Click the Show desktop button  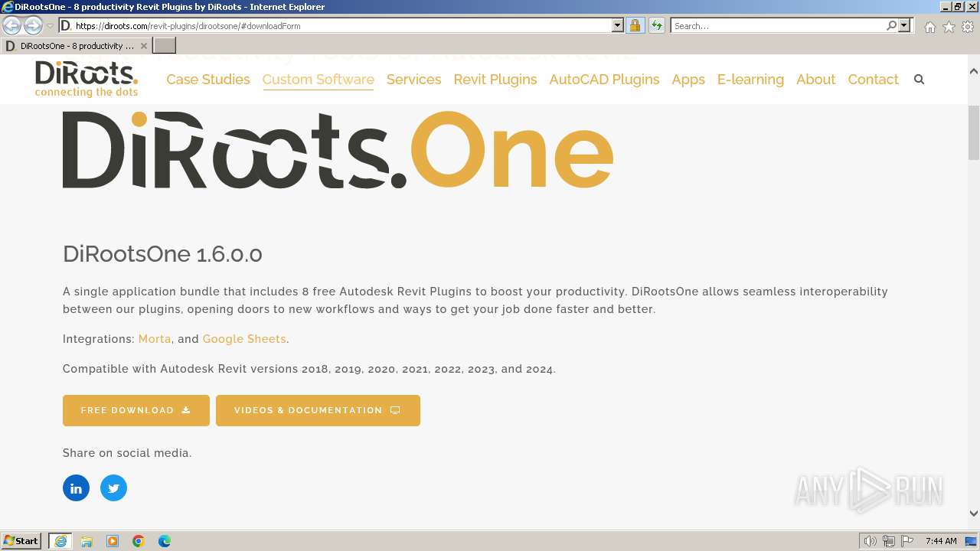(x=972, y=541)
